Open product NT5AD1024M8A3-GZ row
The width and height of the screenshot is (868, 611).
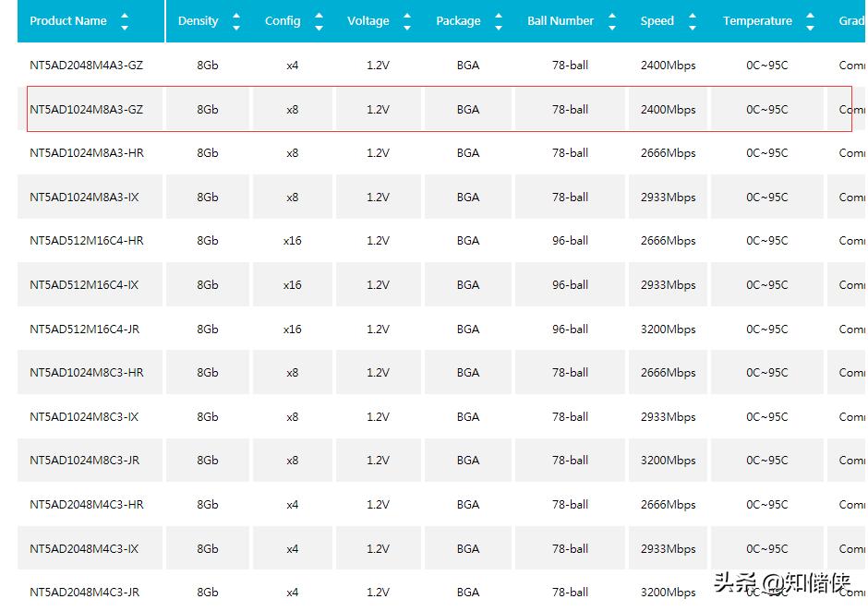(439, 109)
